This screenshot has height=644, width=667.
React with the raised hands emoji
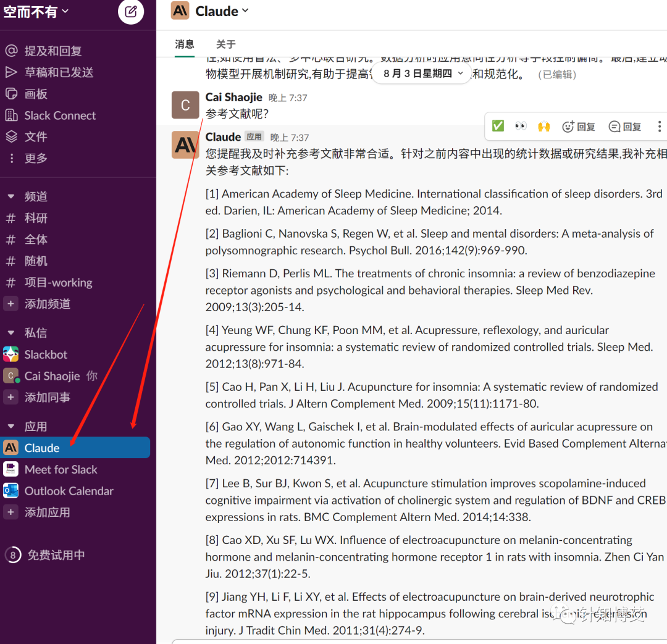pyautogui.click(x=543, y=127)
